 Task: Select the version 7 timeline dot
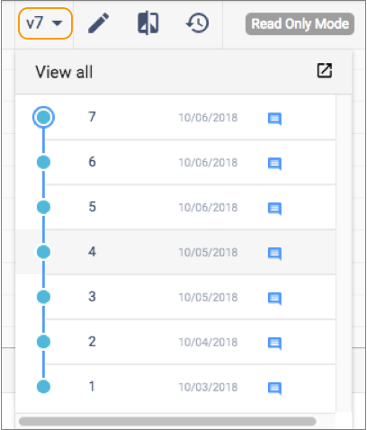(43, 117)
